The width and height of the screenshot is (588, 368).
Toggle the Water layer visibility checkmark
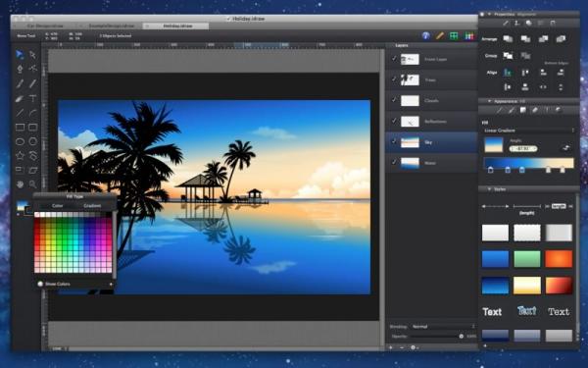394,162
